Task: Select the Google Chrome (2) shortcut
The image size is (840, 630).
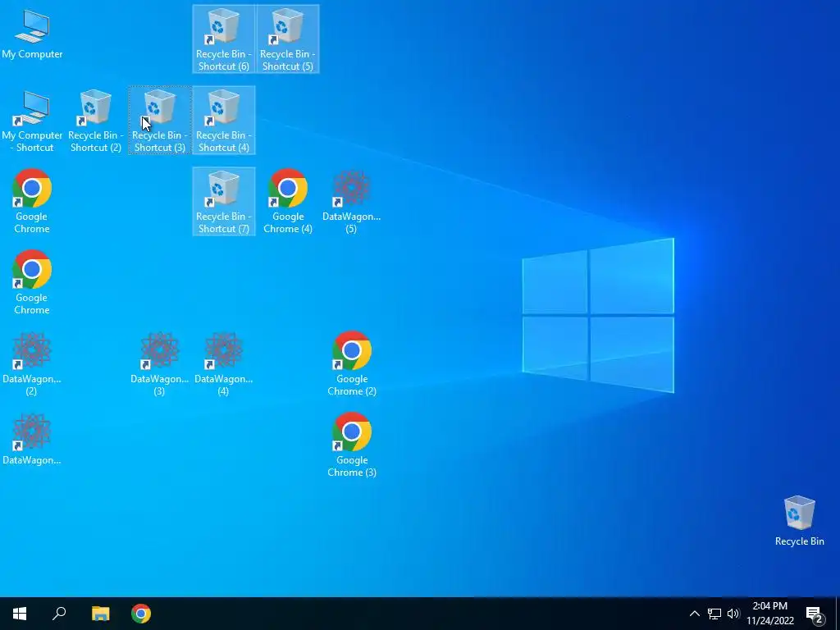Action: coord(352,363)
